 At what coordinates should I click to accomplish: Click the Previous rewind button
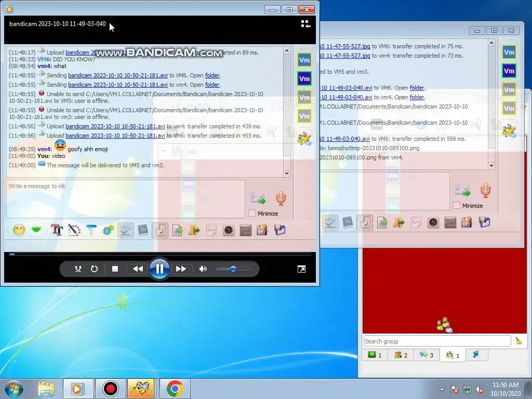(x=137, y=269)
